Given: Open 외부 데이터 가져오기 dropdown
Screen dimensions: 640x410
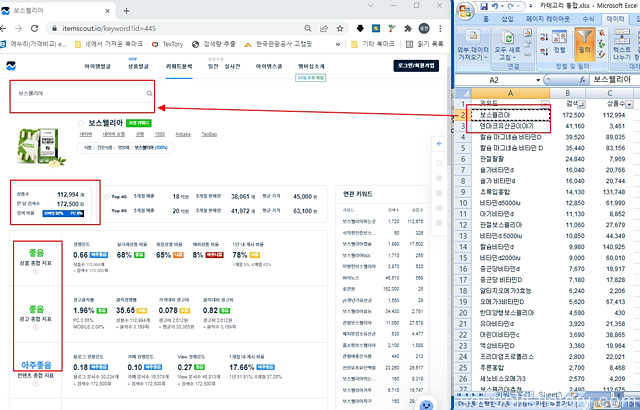Looking at the screenshot, I should tap(473, 46).
